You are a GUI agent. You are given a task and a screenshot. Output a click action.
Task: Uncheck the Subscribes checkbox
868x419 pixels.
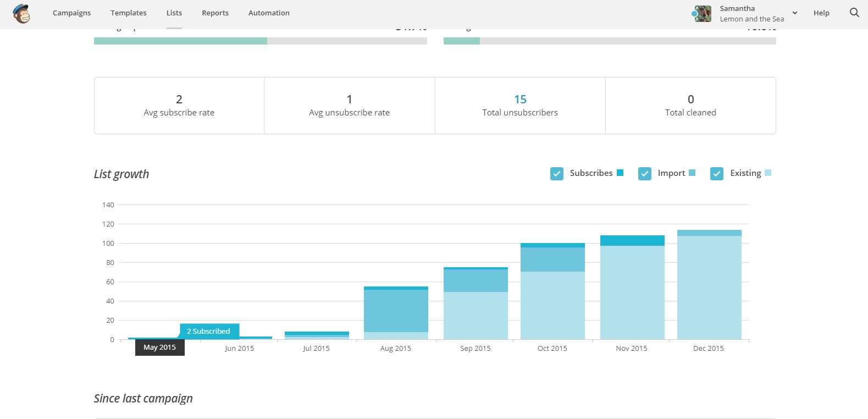pyautogui.click(x=557, y=174)
